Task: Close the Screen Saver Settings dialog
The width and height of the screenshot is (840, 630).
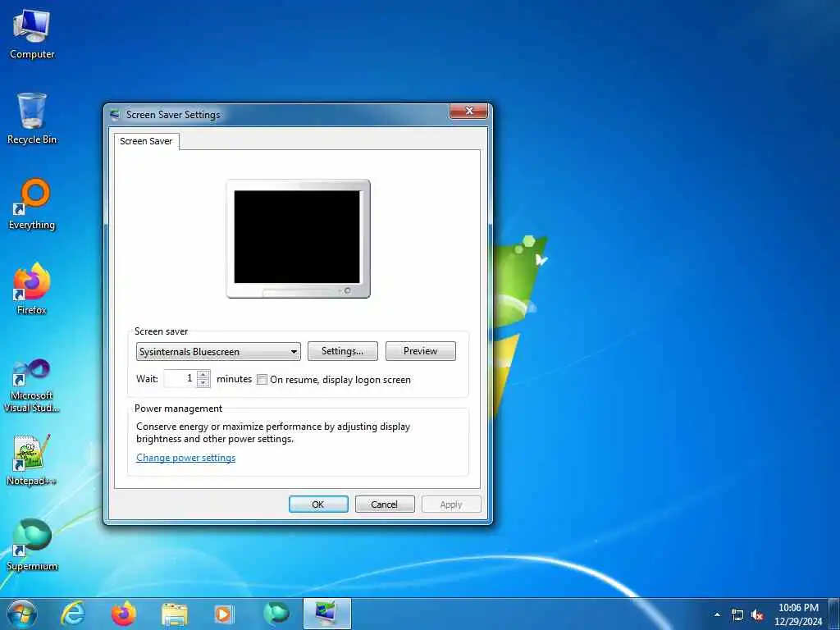Action: click(468, 111)
